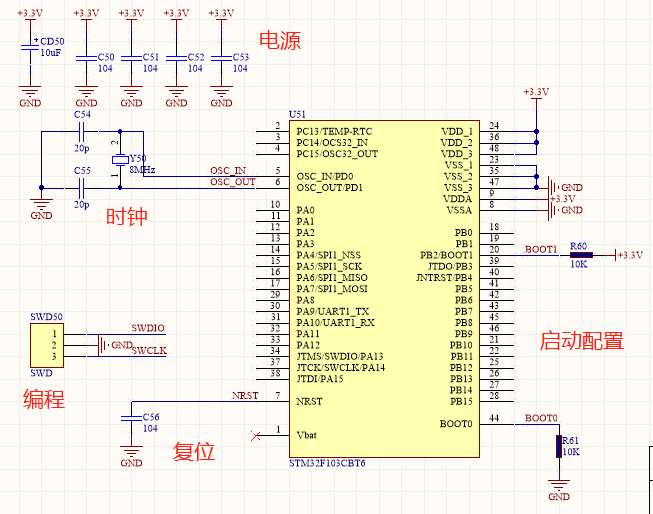Select the Y50 8MHz crystal symbol

click(120, 160)
